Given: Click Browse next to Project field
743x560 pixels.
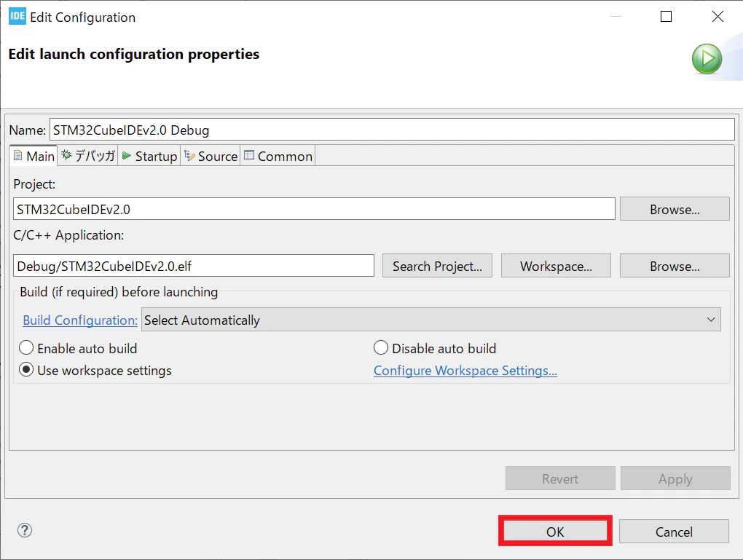Looking at the screenshot, I should point(675,209).
